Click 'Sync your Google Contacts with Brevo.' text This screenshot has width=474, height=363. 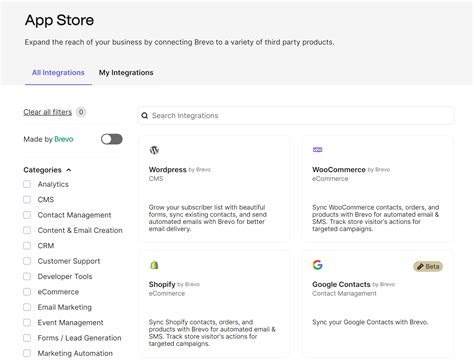370,322
